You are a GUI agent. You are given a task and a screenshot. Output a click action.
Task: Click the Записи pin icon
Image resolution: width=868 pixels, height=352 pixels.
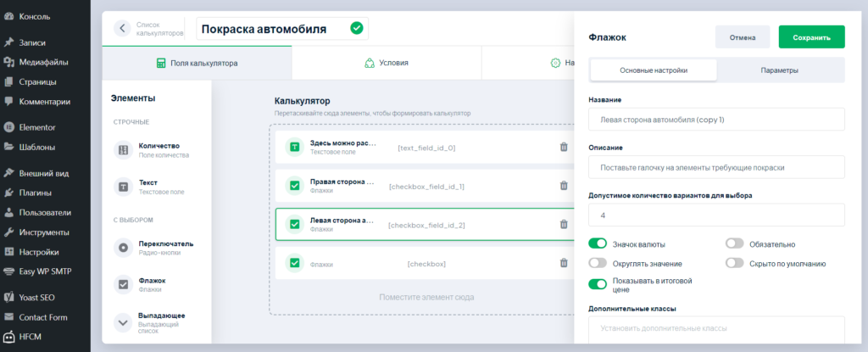[8, 42]
